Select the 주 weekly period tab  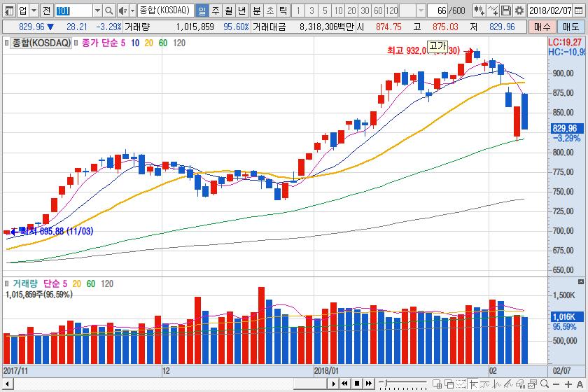[216, 10]
